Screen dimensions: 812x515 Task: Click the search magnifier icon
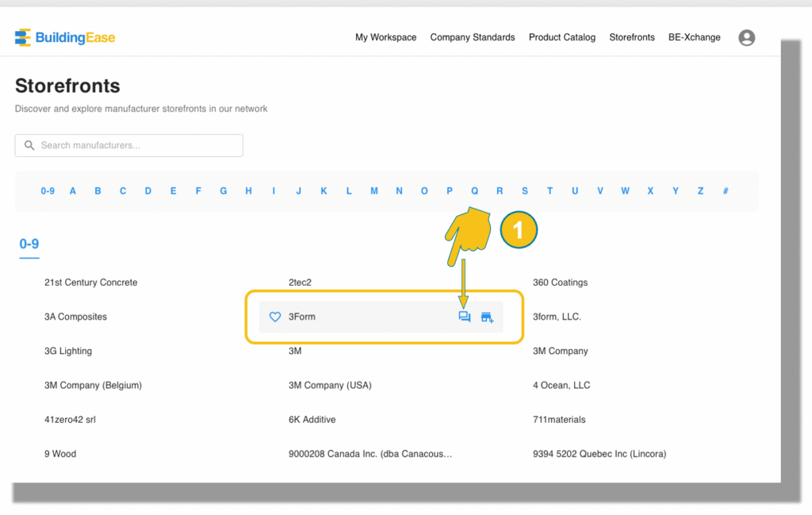coord(29,145)
